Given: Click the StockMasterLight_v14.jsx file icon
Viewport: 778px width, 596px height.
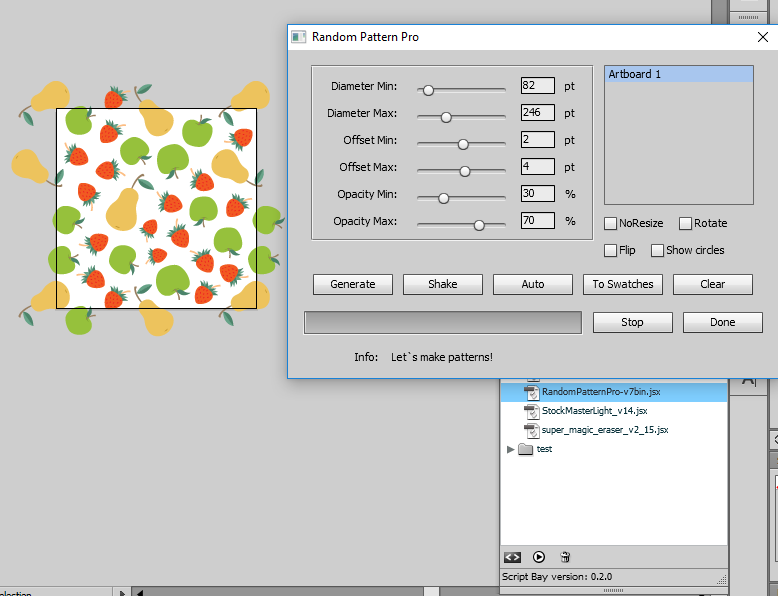Looking at the screenshot, I should tap(532, 411).
